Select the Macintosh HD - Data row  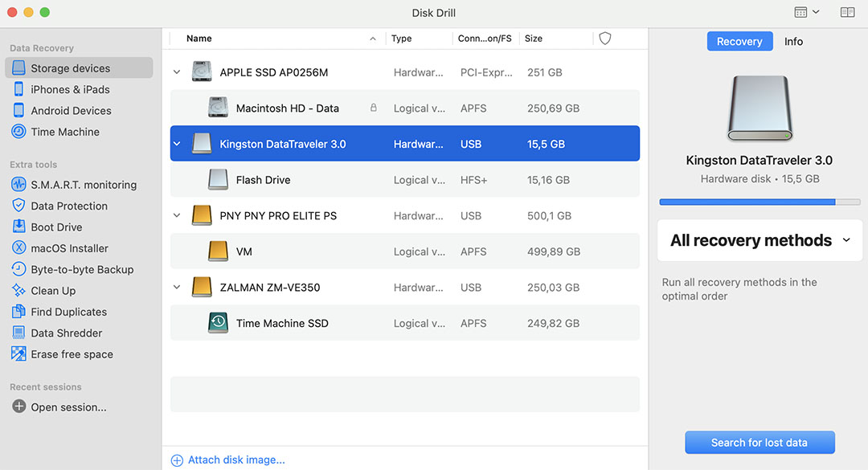404,108
